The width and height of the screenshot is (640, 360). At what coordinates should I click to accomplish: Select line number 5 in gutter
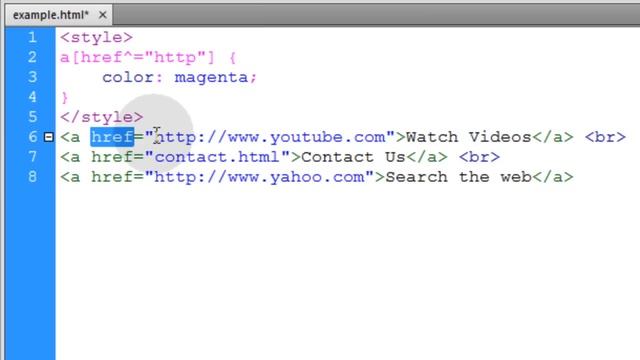click(32, 117)
